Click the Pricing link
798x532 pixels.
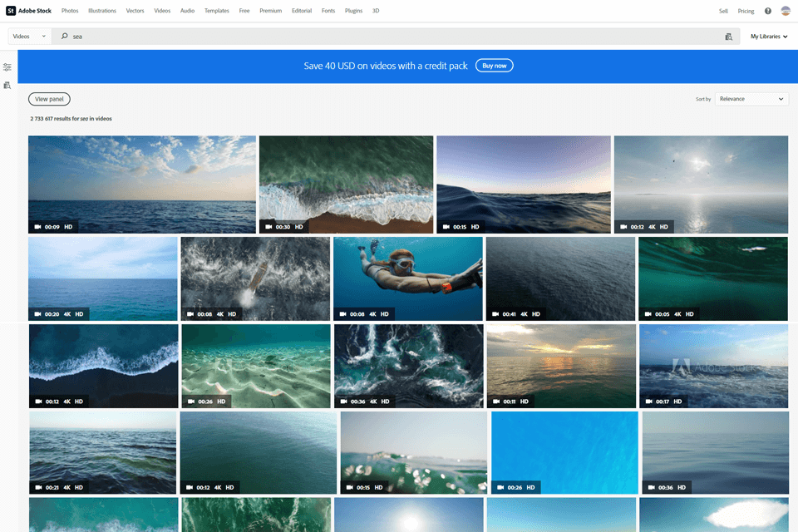click(746, 11)
